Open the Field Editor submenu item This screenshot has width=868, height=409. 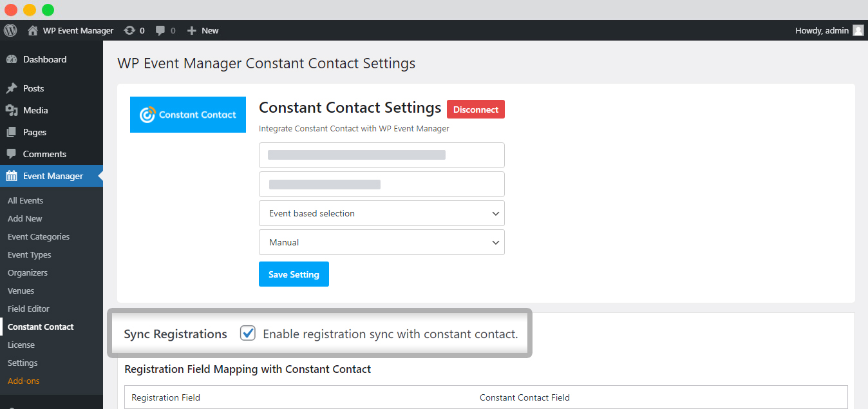click(x=28, y=309)
